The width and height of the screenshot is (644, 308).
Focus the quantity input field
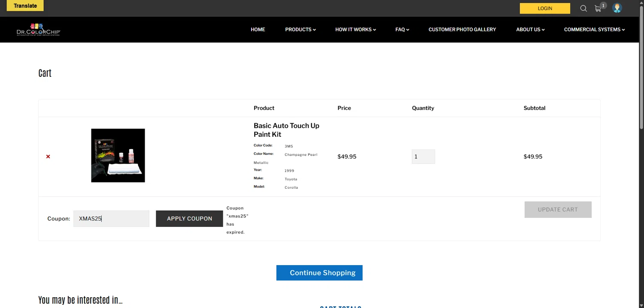tap(423, 157)
